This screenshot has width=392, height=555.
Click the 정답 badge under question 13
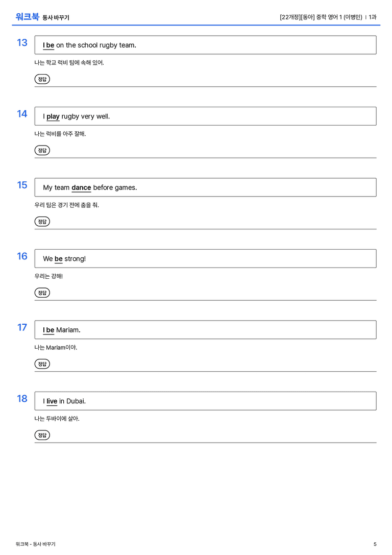click(x=42, y=79)
